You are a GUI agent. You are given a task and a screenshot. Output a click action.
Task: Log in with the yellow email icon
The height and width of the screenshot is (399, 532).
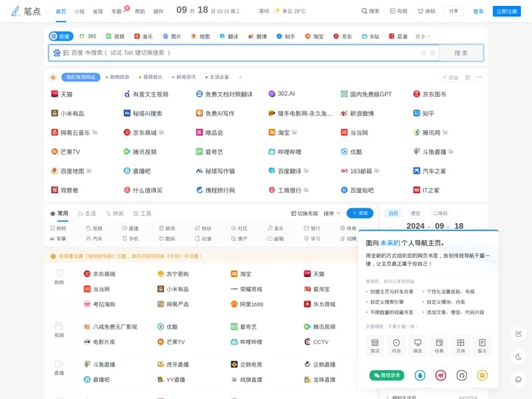tap(482, 375)
